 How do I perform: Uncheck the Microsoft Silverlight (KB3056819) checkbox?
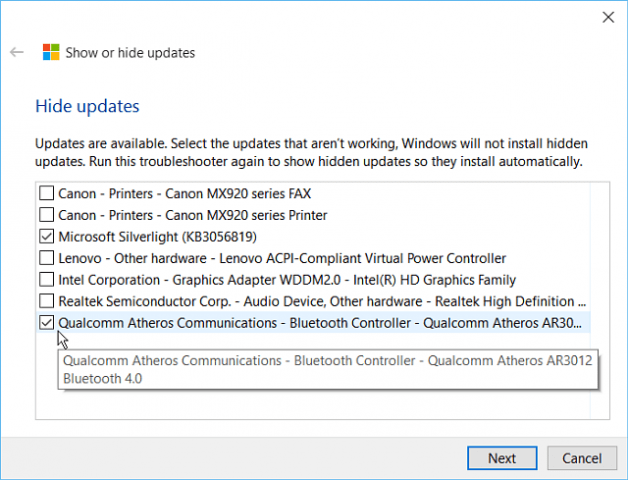pos(46,236)
